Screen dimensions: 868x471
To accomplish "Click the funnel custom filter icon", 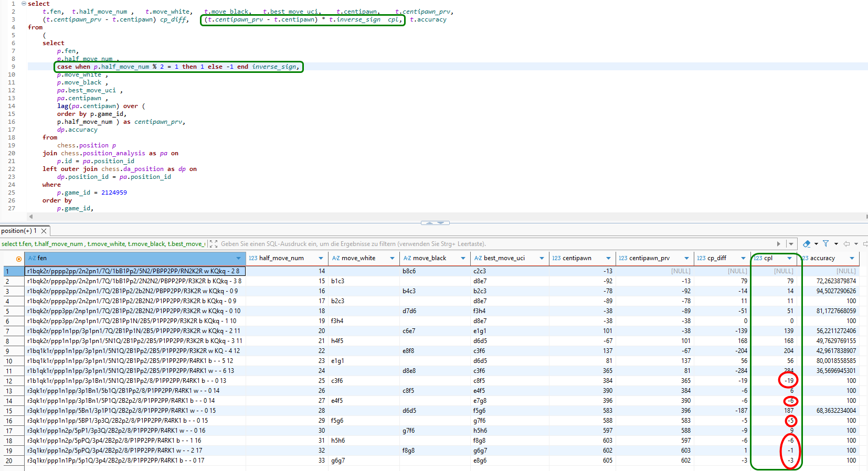I will [x=826, y=244].
